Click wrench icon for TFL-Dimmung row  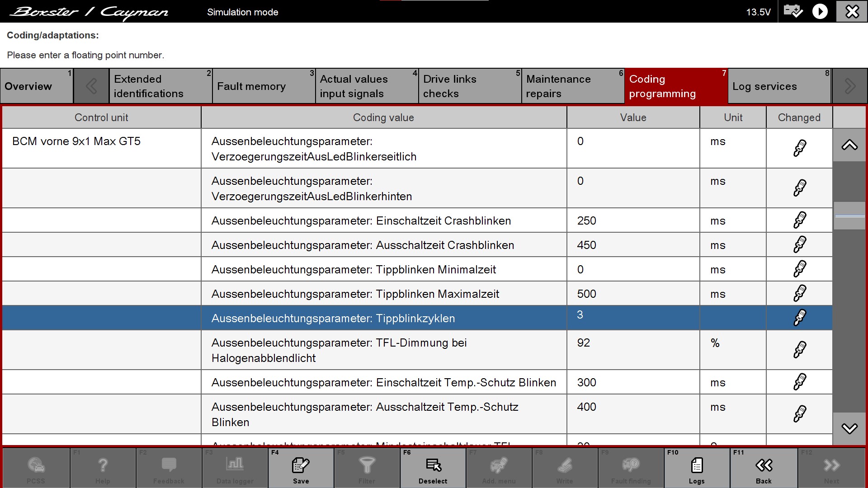[799, 350]
